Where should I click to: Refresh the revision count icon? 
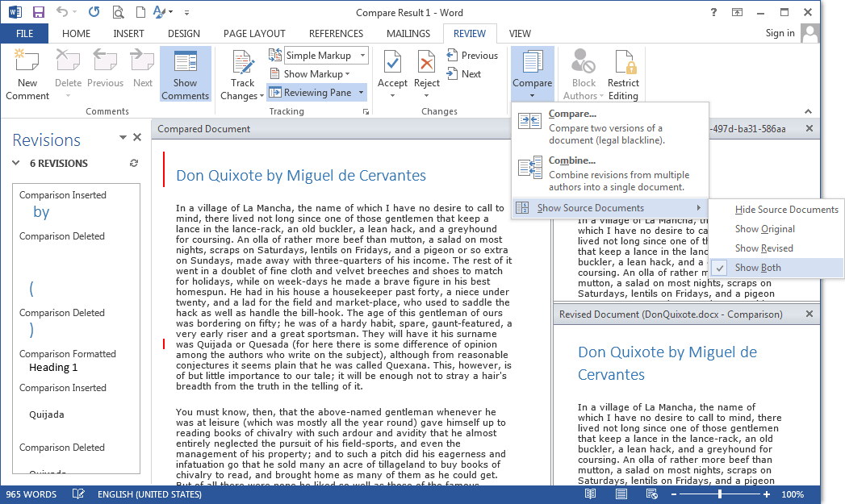[x=134, y=163]
